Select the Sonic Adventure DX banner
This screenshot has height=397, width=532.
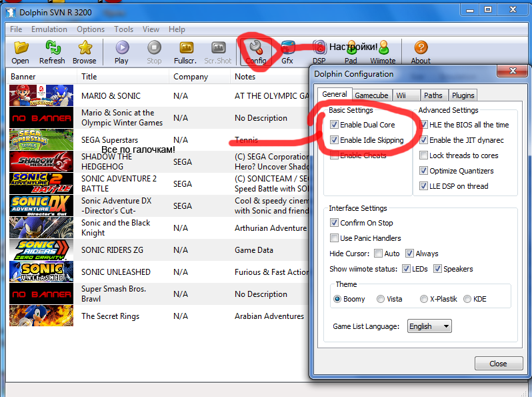click(41, 206)
